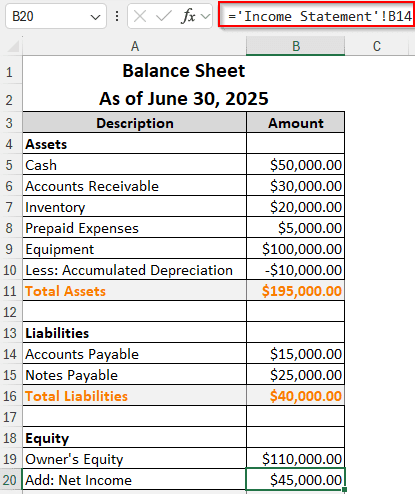
Task: Expand the formula bar chevron beside fx
Action: (206, 16)
